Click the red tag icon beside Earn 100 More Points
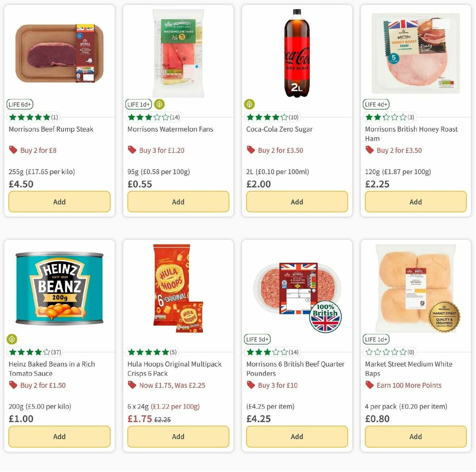 tap(369, 385)
